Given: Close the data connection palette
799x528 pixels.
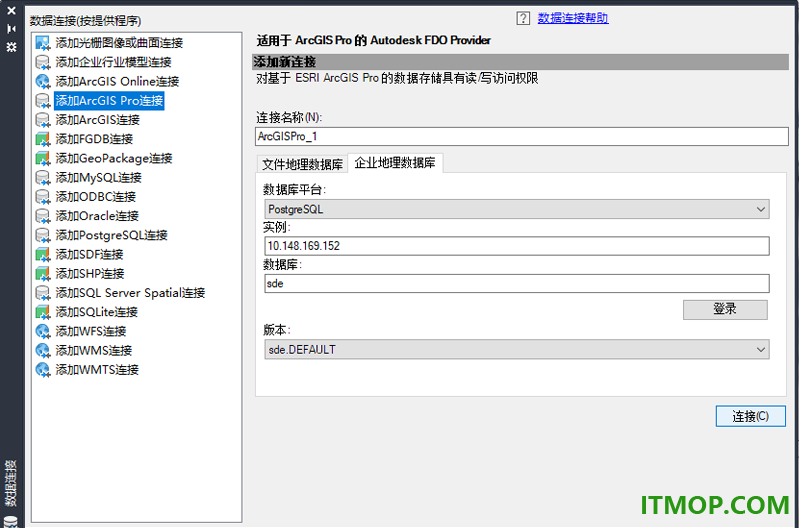Looking at the screenshot, I should (11, 11).
